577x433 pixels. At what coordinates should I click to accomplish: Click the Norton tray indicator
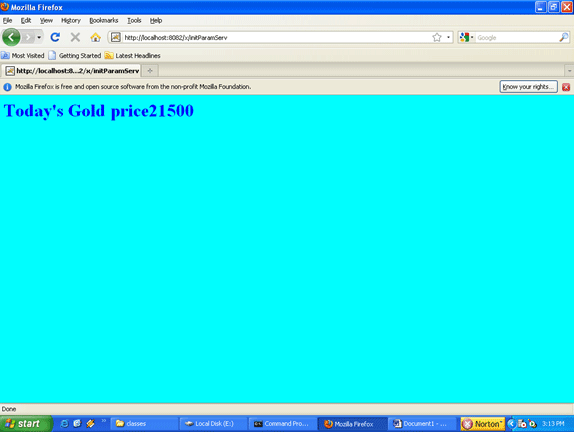click(482, 424)
